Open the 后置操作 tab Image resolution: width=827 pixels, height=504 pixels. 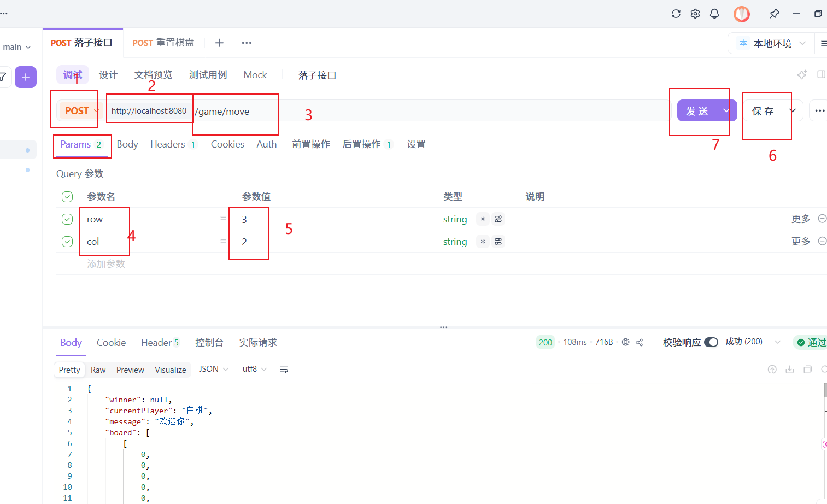[367, 144]
